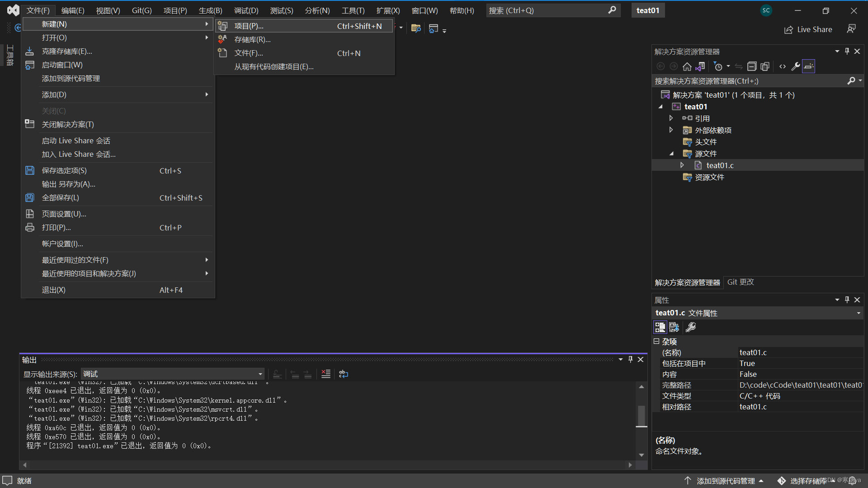
Task: Select Create Project from Existing Code
Action: pyautogui.click(x=304, y=67)
